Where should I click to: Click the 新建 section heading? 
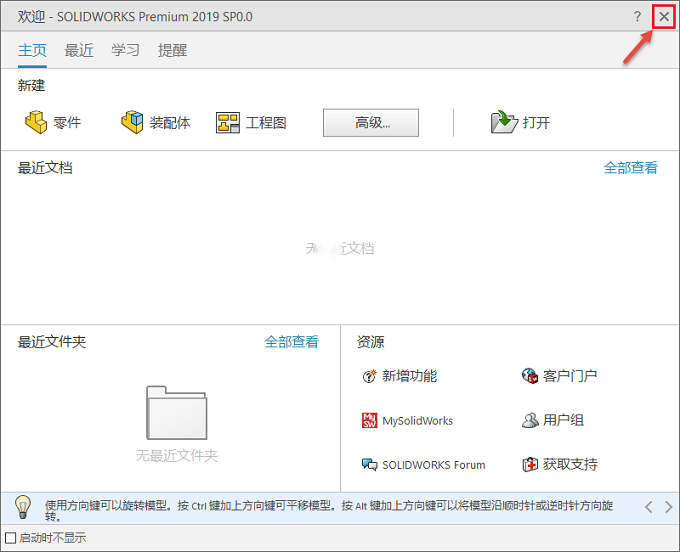pos(31,85)
